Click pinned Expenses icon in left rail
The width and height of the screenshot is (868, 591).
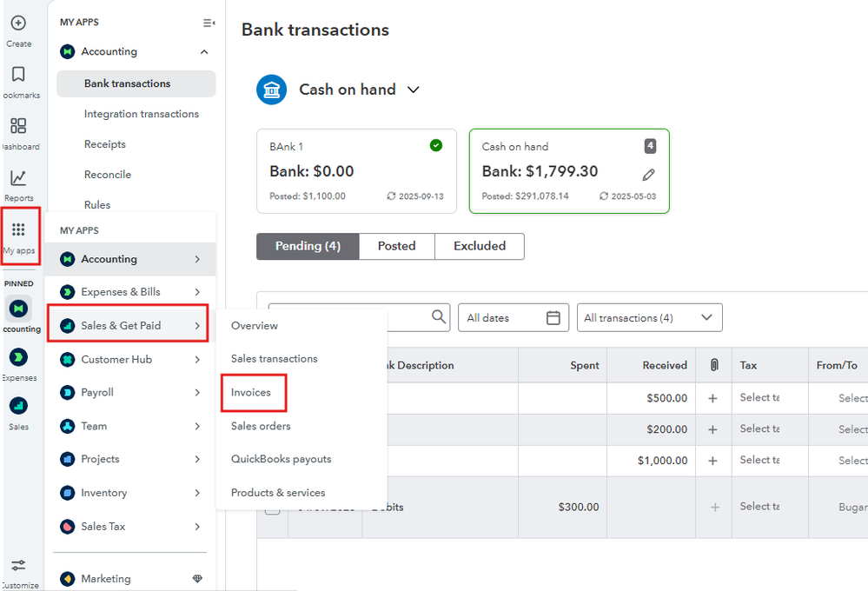(x=18, y=357)
